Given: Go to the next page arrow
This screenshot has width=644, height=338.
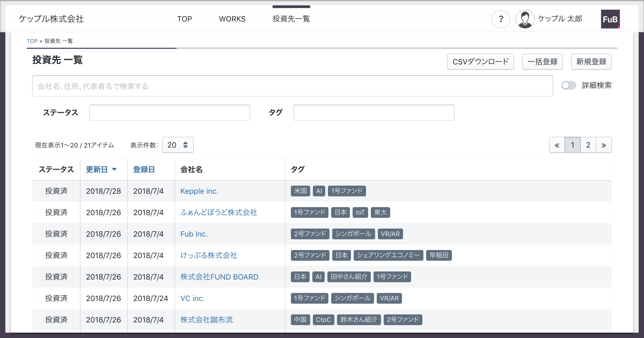Looking at the screenshot, I should coord(603,145).
